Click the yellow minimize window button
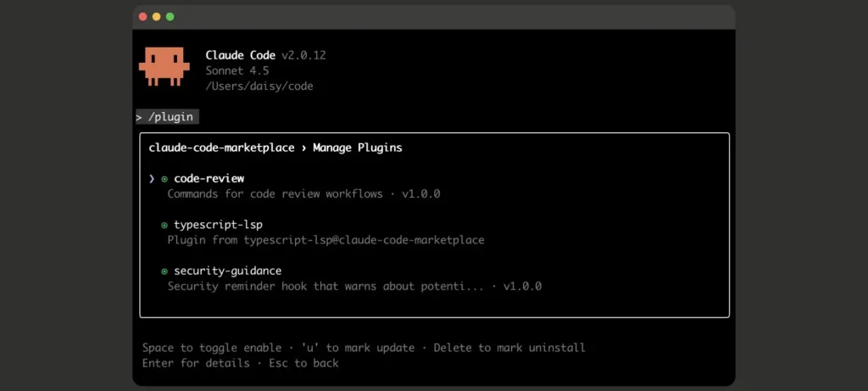This screenshot has height=391, width=868. pos(156,17)
